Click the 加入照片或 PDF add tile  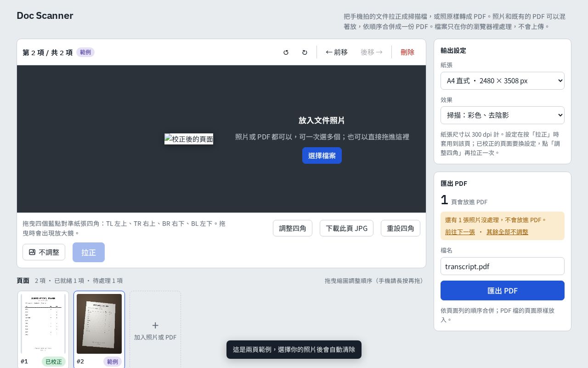pyautogui.click(x=155, y=329)
